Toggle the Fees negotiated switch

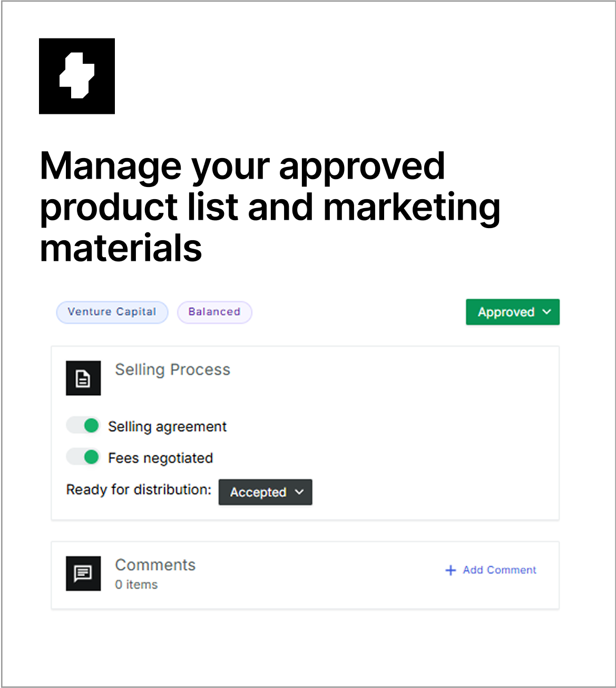[x=83, y=457]
